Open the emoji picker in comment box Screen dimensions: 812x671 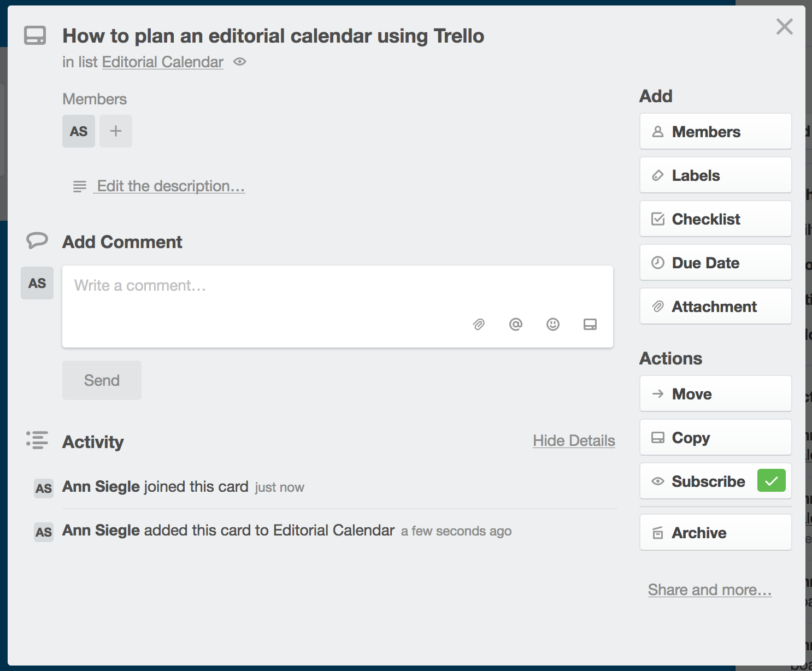coord(553,325)
